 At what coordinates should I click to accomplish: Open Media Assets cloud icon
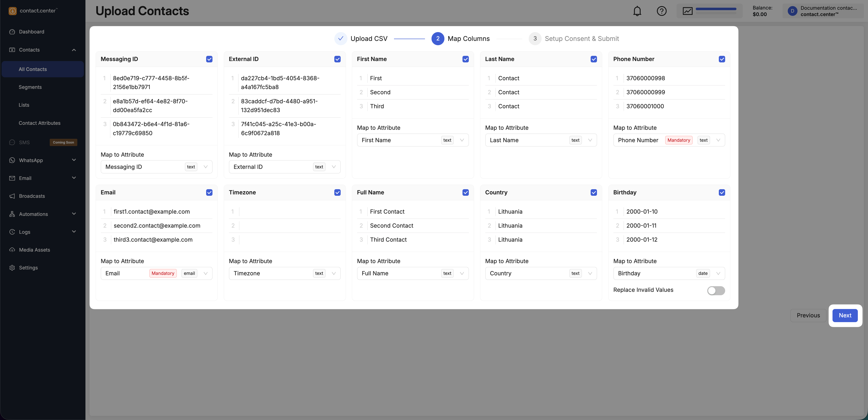coord(12,250)
